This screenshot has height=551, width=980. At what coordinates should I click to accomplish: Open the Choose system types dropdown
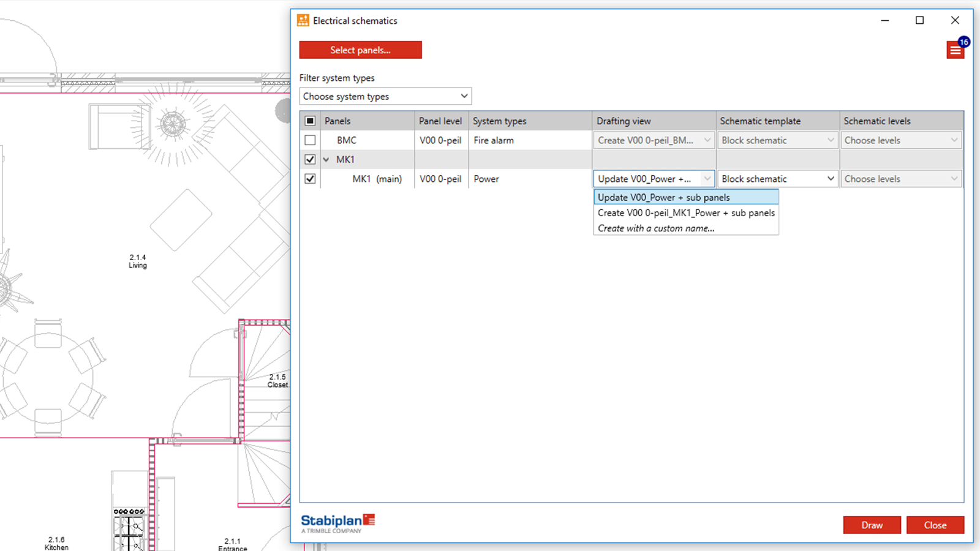[x=385, y=96]
